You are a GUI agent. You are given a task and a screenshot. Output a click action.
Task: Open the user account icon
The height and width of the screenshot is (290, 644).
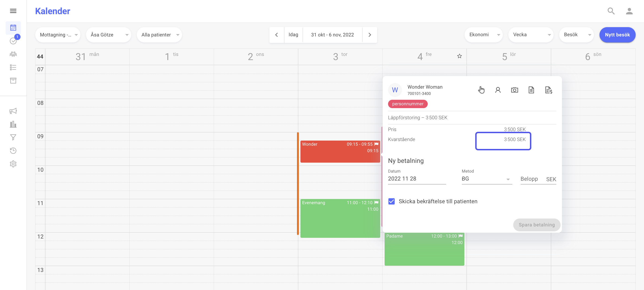coord(629,11)
